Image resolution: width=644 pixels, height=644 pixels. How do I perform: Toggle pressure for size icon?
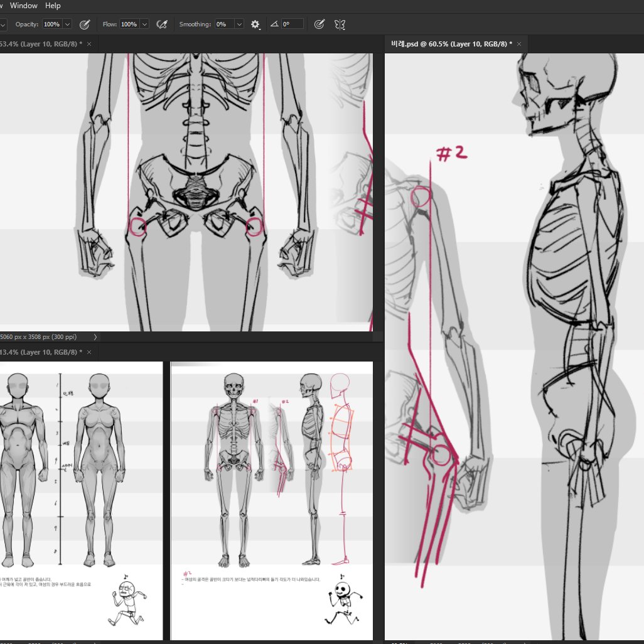[319, 24]
